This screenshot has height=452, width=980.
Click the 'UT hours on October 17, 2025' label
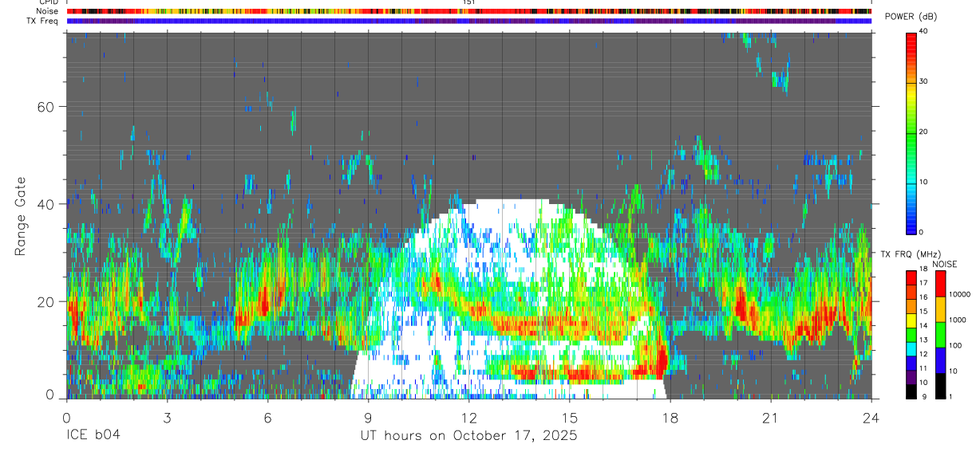click(x=468, y=436)
